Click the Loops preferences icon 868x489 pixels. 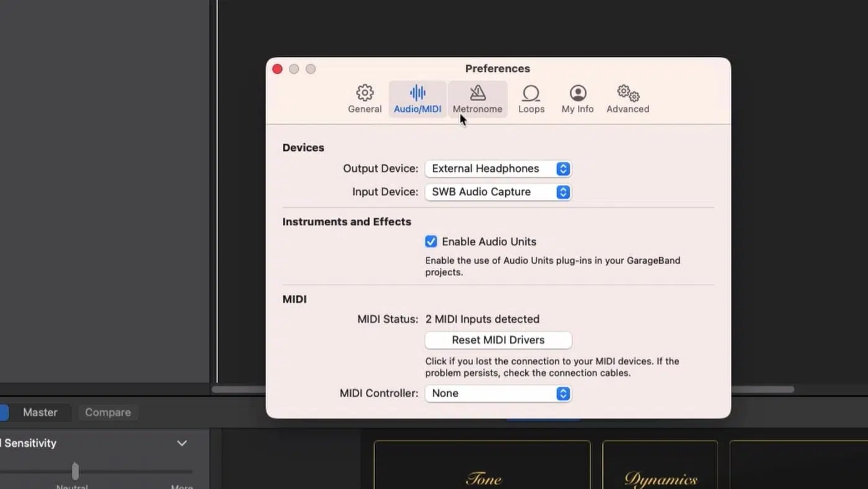pos(531,98)
